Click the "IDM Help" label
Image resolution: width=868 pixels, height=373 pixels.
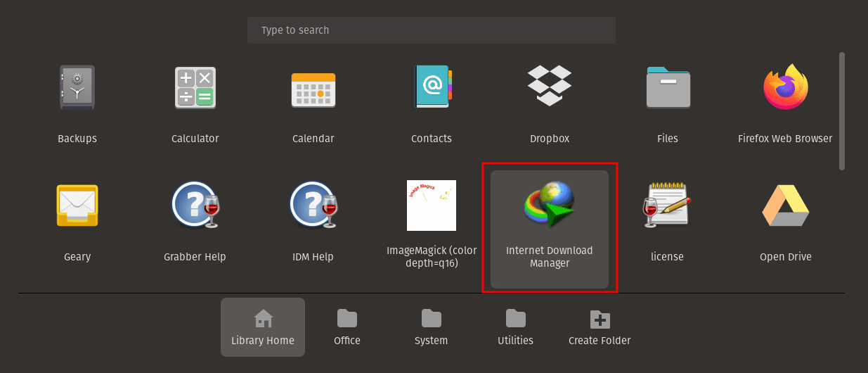pos(313,257)
